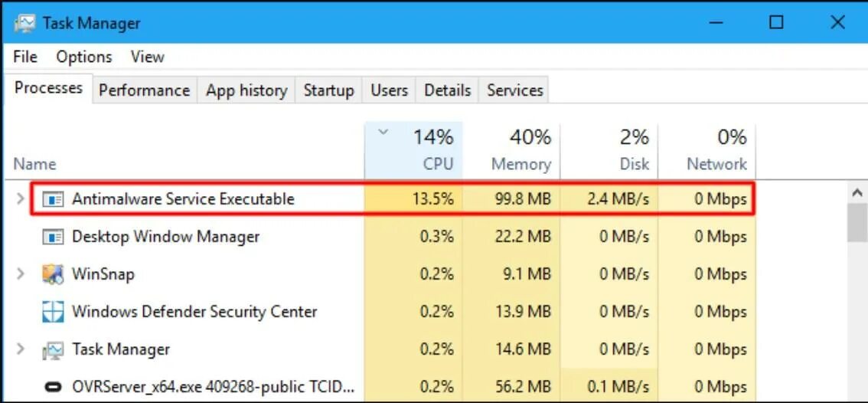Sort processes by the Name column

pyautogui.click(x=34, y=164)
